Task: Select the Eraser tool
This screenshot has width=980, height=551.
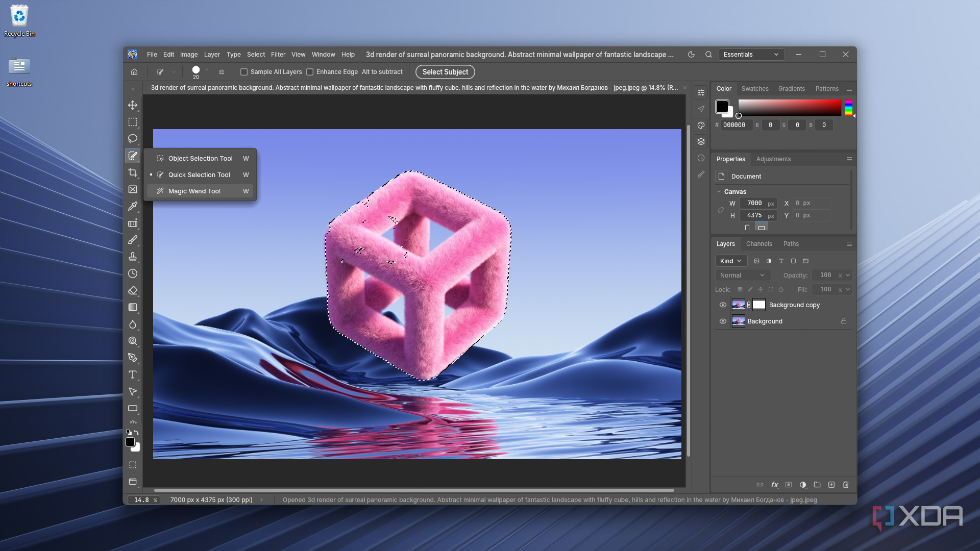Action: 133,290
